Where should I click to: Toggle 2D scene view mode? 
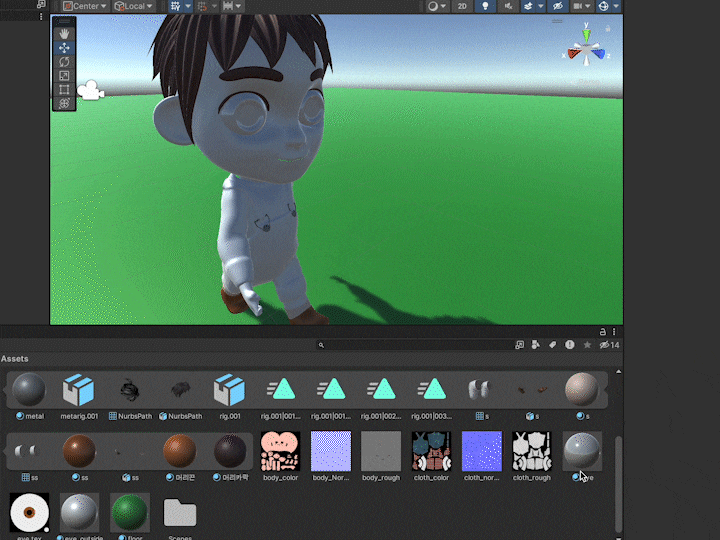(x=462, y=6)
